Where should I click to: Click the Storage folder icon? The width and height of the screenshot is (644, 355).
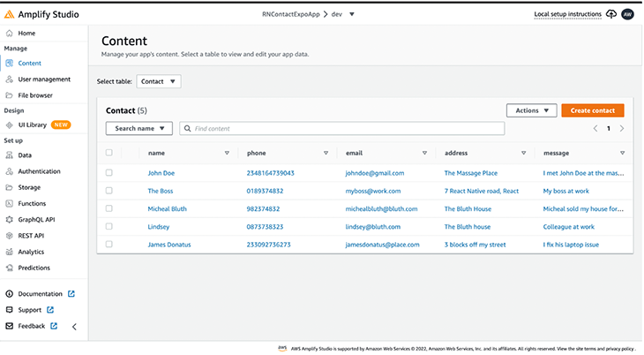pos(10,187)
